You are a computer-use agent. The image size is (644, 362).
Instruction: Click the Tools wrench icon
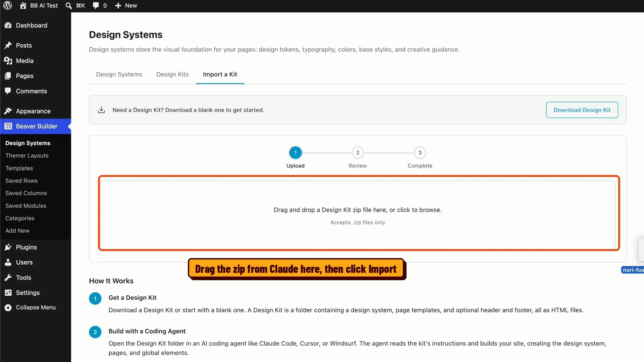pyautogui.click(x=8, y=278)
